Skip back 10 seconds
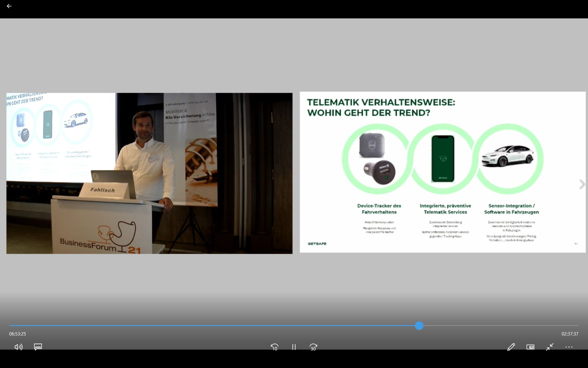 pyautogui.click(x=275, y=347)
